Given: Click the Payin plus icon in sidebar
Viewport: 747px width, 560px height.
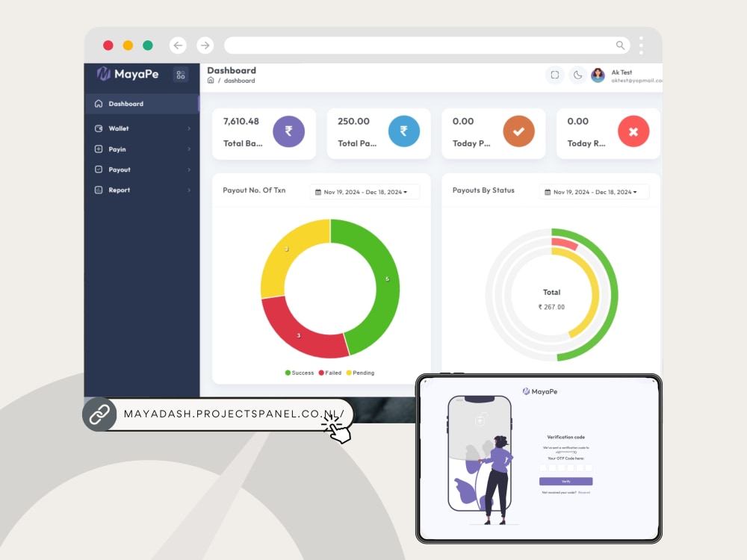Looking at the screenshot, I should (x=99, y=149).
